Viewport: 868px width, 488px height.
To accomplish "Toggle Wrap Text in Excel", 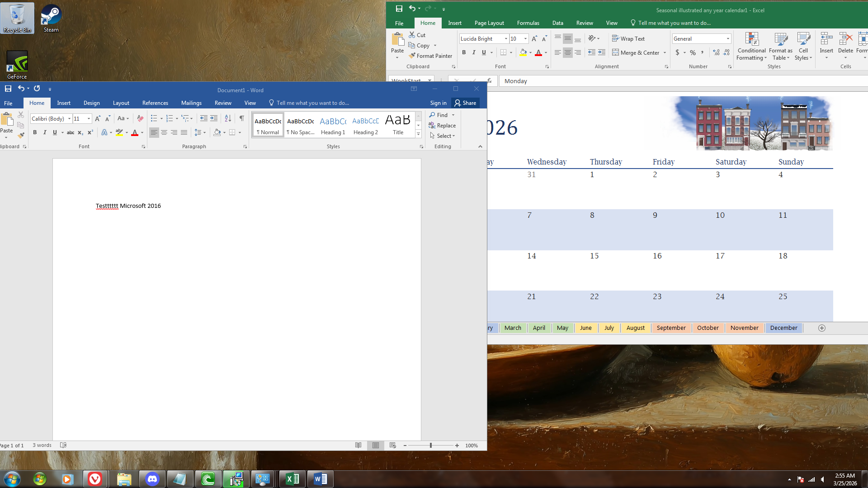I will (628, 39).
